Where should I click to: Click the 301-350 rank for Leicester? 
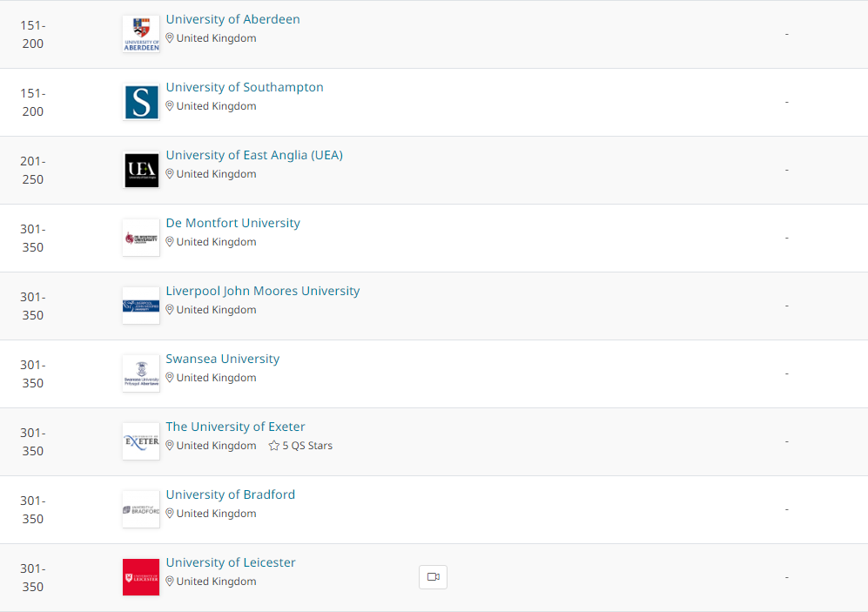click(x=33, y=578)
